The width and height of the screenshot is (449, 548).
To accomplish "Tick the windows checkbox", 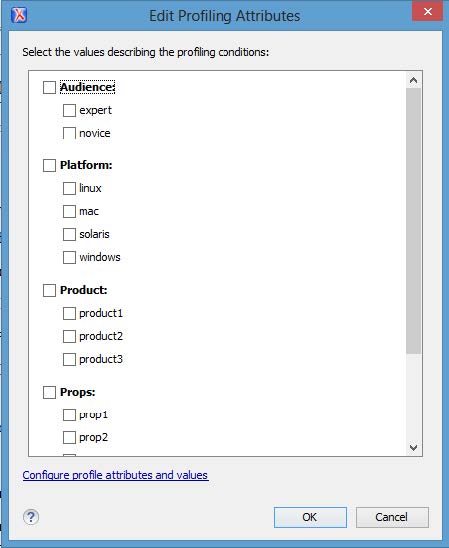I will [69, 258].
